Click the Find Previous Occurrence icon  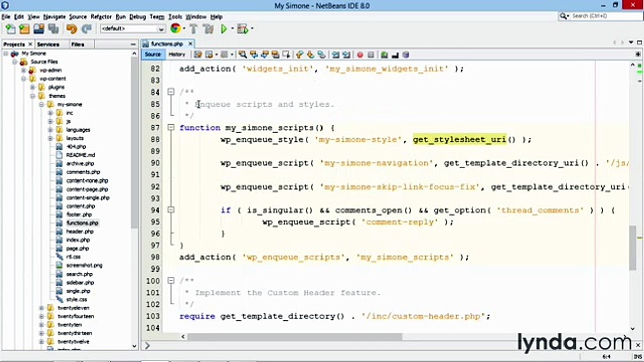(254, 55)
